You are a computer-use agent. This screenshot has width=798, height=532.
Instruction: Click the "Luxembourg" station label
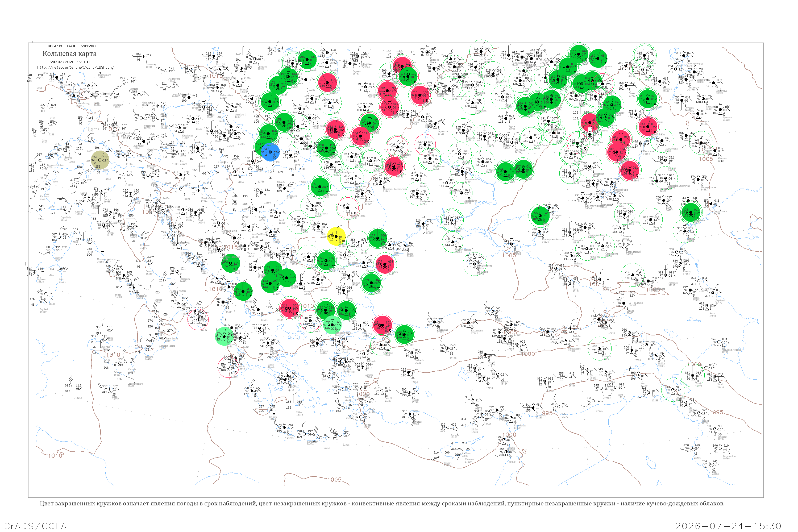tap(84, 103)
